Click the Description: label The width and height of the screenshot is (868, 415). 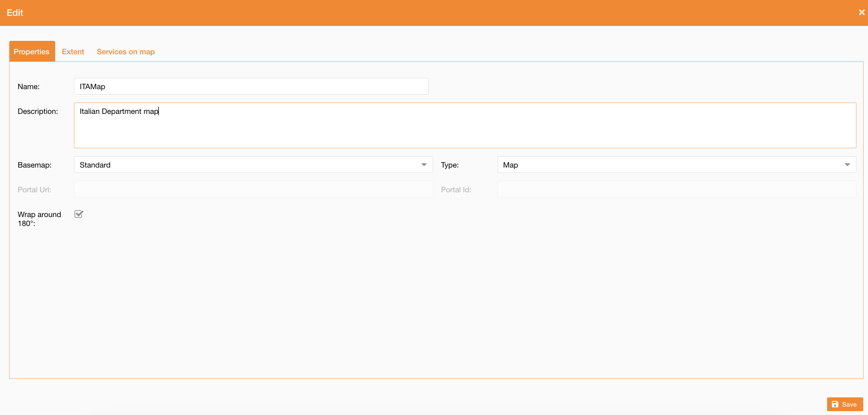click(x=38, y=112)
